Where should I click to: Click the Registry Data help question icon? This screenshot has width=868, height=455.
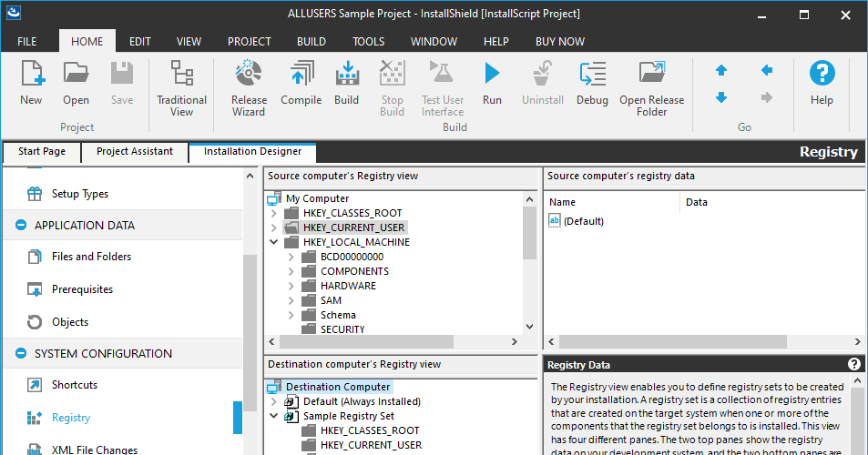point(854,364)
